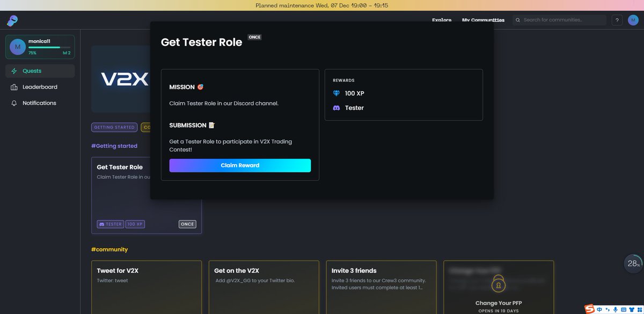Open Leaderboard from the sidebar

pyautogui.click(x=40, y=87)
